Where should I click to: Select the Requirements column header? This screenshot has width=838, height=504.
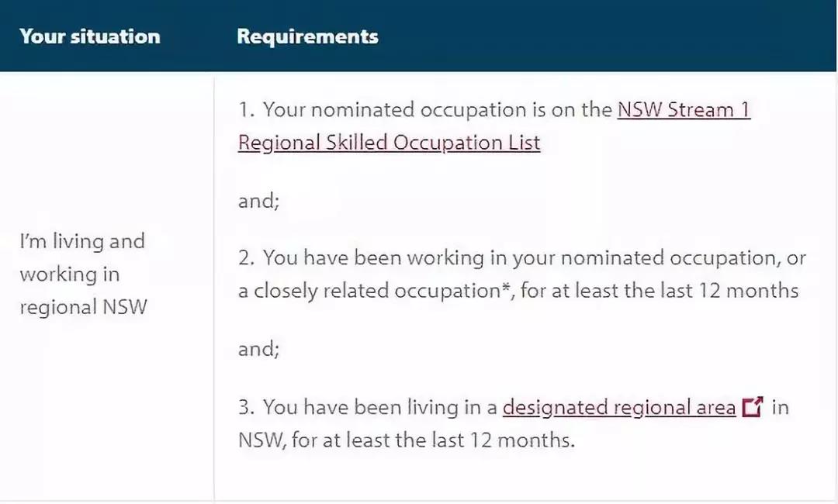[x=307, y=36]
